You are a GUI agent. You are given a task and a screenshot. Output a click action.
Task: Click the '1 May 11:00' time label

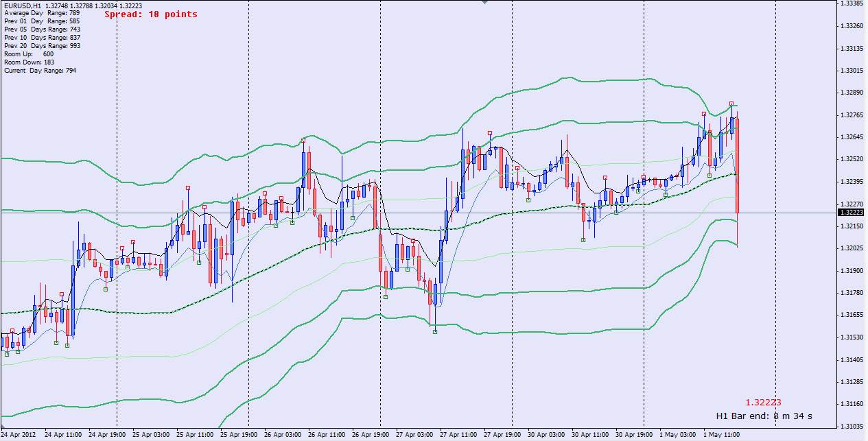pyautogui.click(x=720, y=435)
